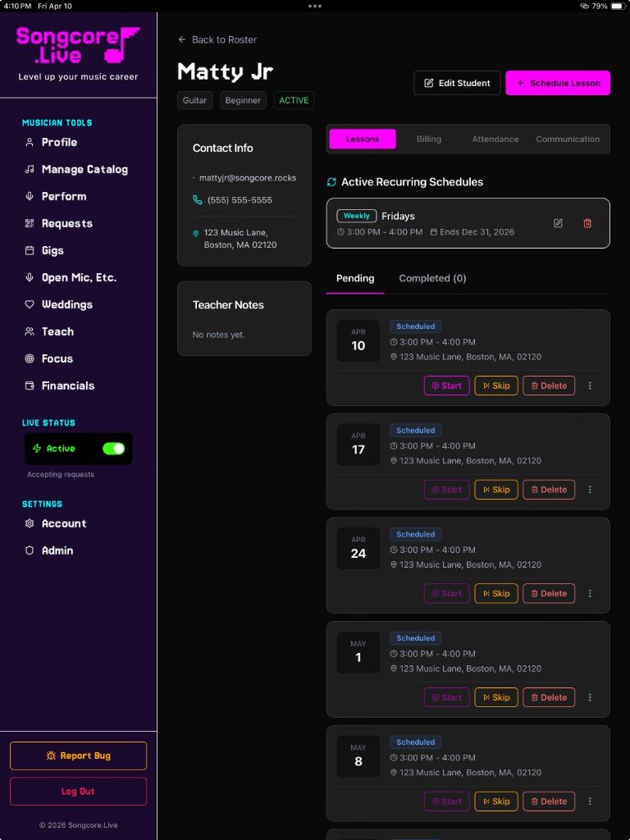The height and width of the screenshot is (840, 630).
Task: Edit the weekly Fridays recurring schedule
Action: 558,223
